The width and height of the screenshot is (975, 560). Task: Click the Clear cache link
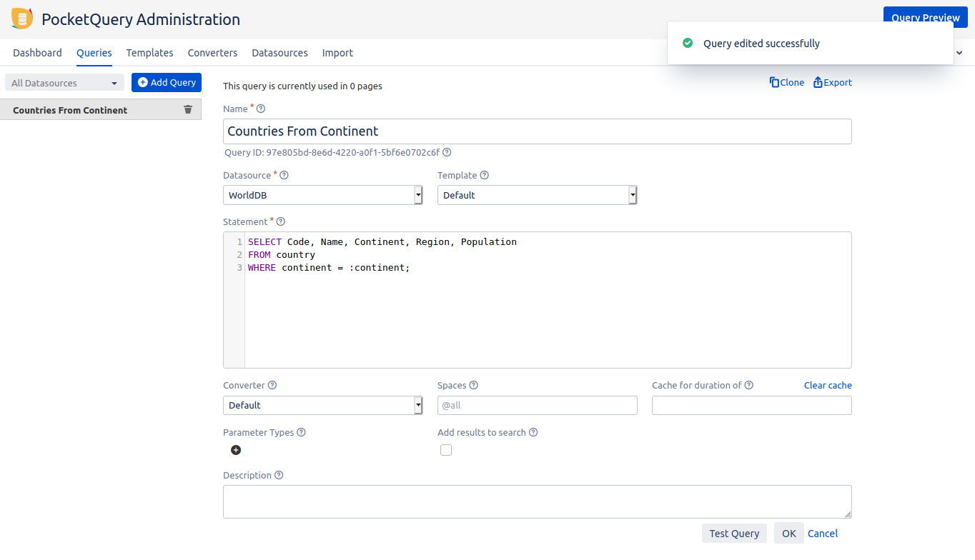click(828, 386)
